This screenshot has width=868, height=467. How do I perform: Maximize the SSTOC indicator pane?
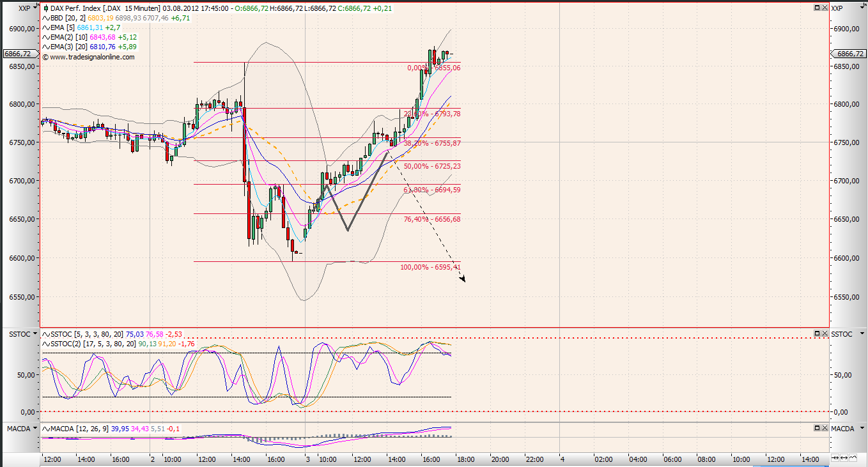click(x=816, y=333)
